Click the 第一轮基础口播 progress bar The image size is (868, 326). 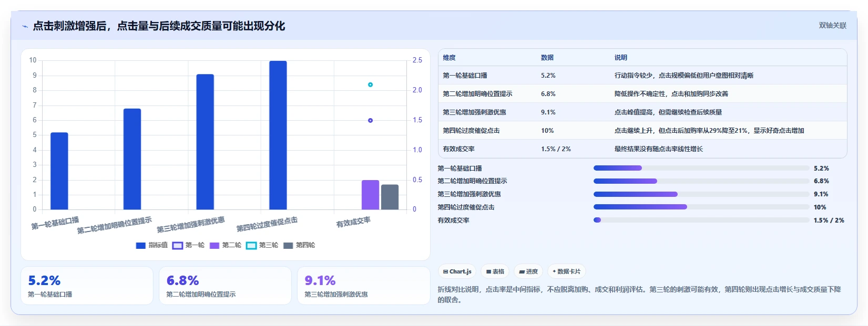[x=701, y=168]
